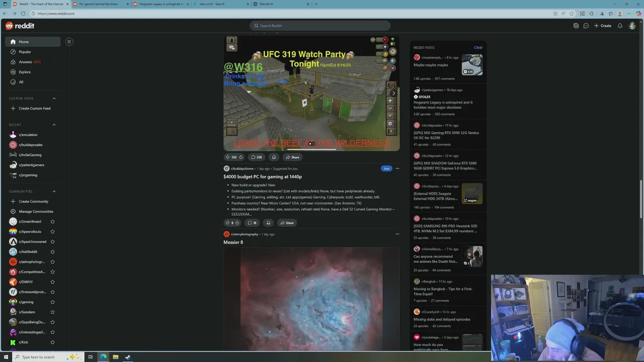
Task: Favorite r/DiWHY with star
Action: point(52,282)
